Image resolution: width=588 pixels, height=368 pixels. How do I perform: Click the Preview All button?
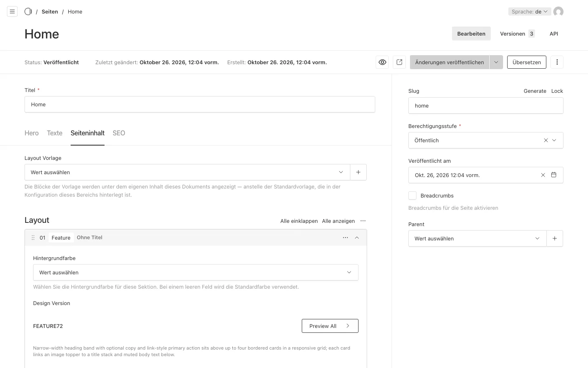point(330,326)
